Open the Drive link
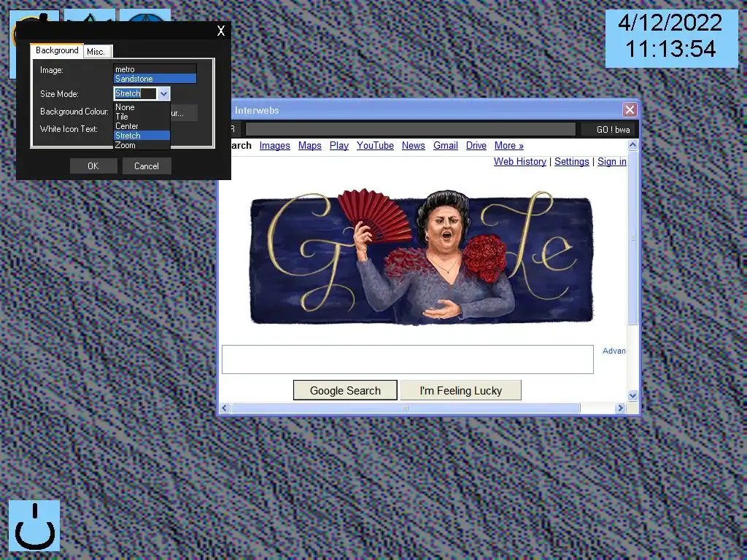This screenshot has width=747, height=560. pyautogui.click(x=476, y=146)
